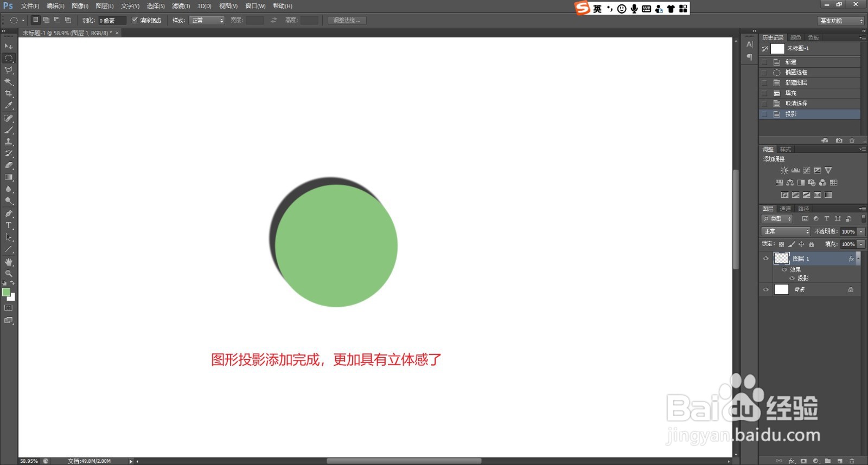The image size is (868, 465).
Task: Click the 调整边缘 button
Action: pyautogui.click(x=347, y=20)
